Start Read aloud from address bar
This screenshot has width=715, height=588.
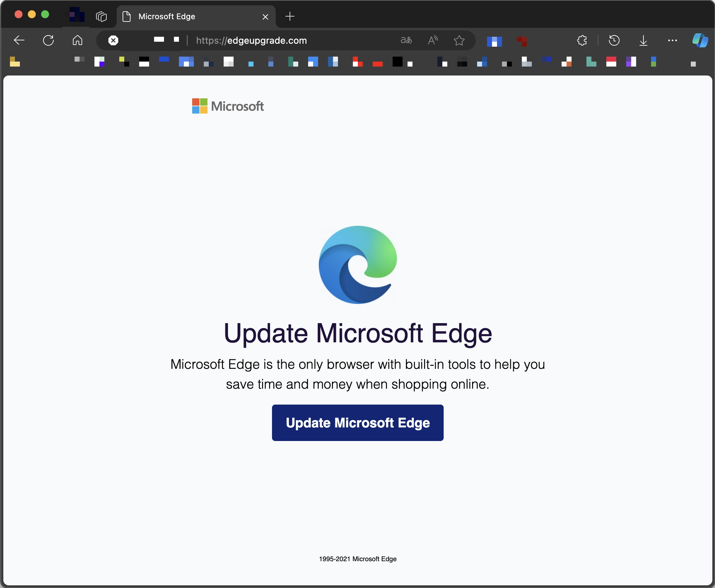433,40
